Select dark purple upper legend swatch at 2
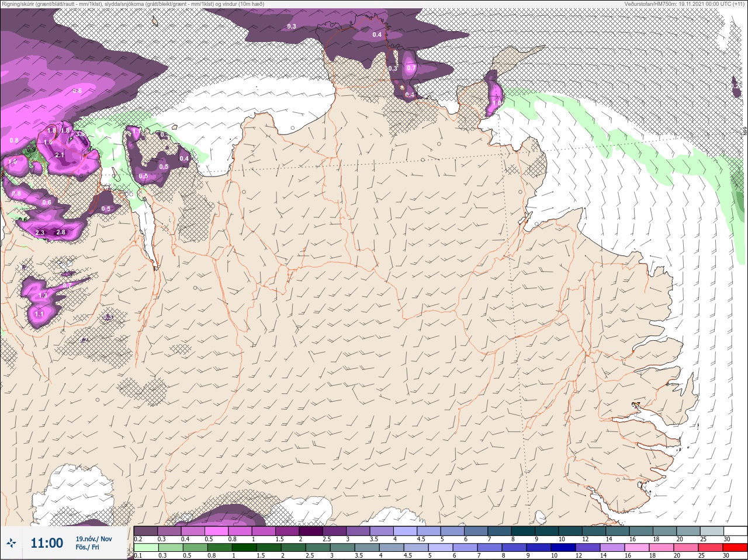The width and height of the screenshot is (748, 560). pyautogui.click(x=311, y=531)
